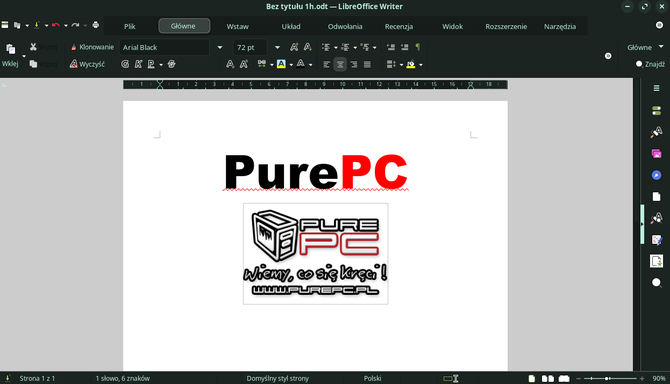Switch to the Widok tab
The image size is (670, 384).
453,26
